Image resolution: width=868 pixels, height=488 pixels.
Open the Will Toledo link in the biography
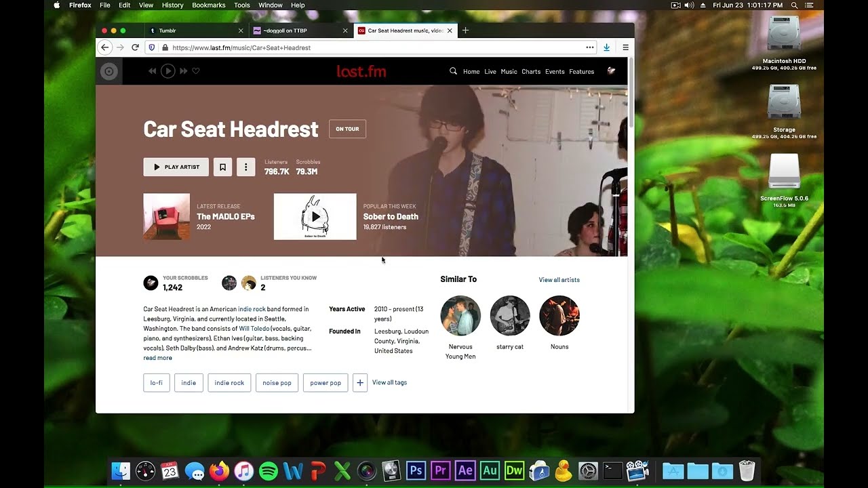pos(254,329)
